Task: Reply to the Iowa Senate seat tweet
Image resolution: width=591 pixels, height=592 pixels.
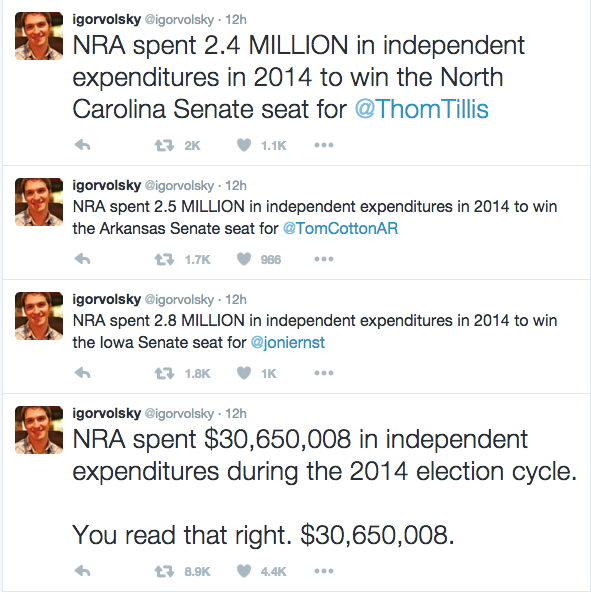Action: pos(83,373)
